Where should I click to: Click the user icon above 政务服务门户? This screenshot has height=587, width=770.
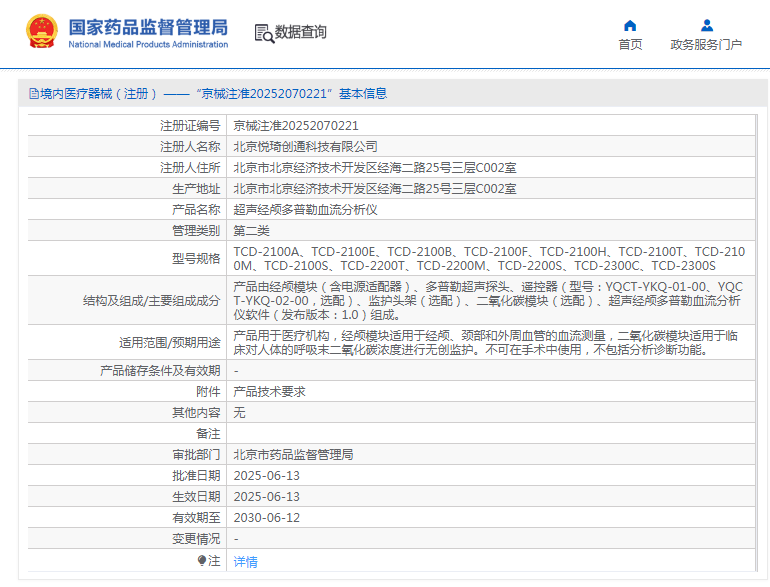(x=706, y=25)
